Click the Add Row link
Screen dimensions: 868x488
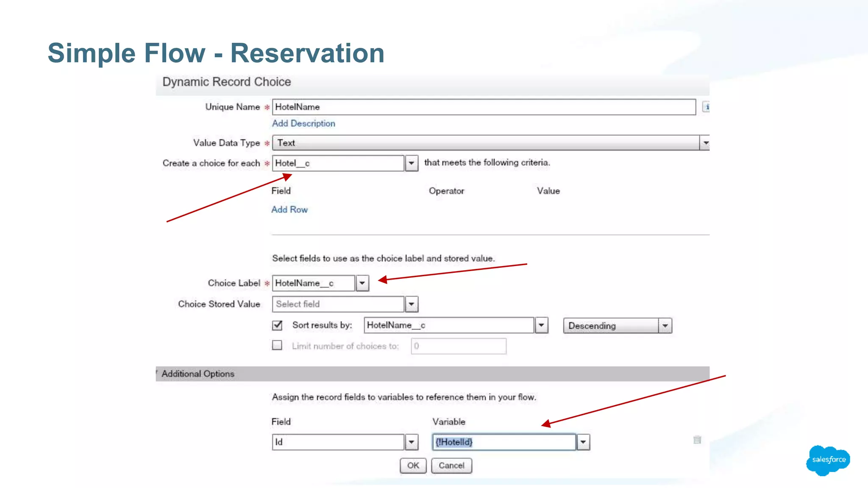tap(289, 209)
